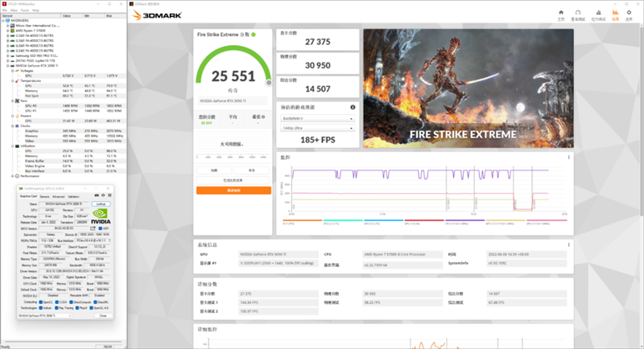
Task: Expand the AMD Ryzen 7 5700X tree node
Action: pos(8,31)
